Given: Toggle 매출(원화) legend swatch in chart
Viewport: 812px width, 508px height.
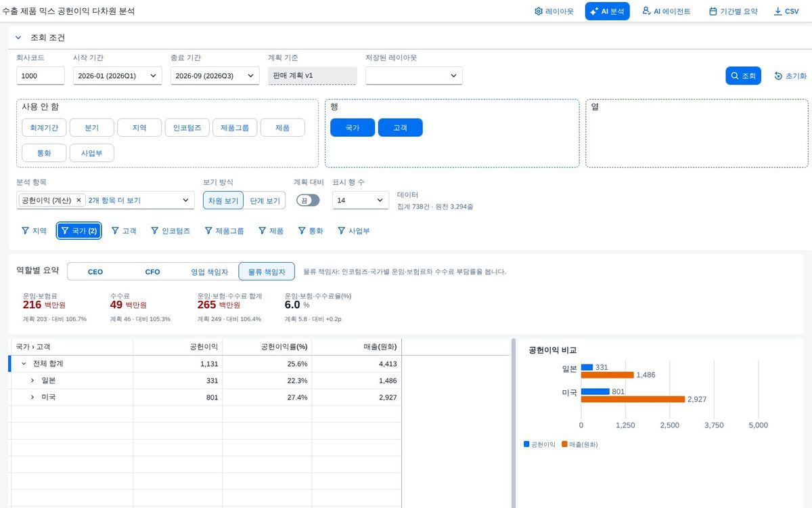Looking at the screenshot, I should click(564, 444).
